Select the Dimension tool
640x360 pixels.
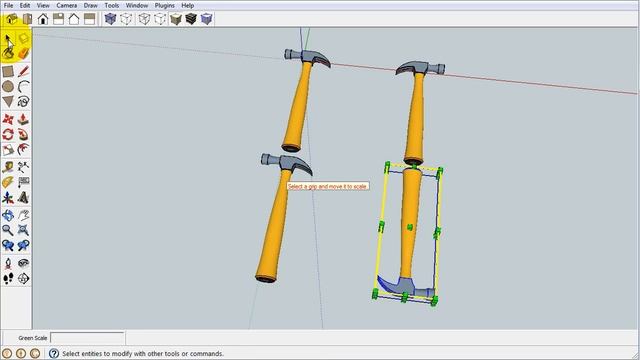[23, 167]
